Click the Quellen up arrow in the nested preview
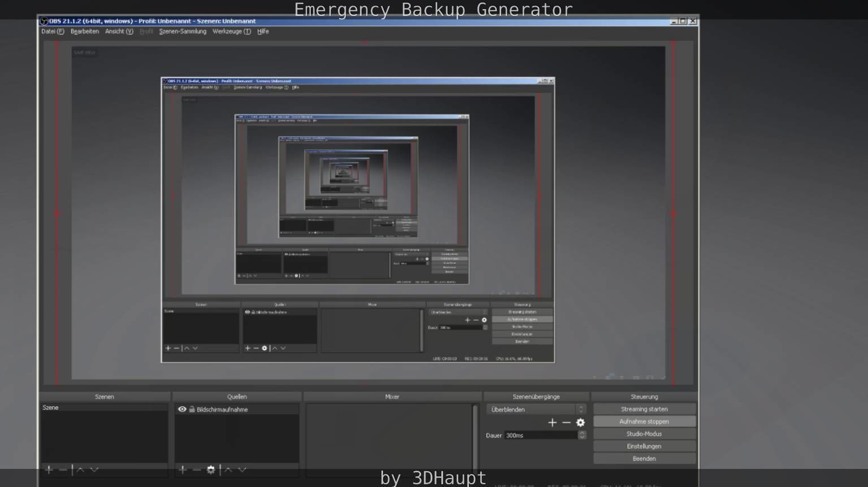 275,348
